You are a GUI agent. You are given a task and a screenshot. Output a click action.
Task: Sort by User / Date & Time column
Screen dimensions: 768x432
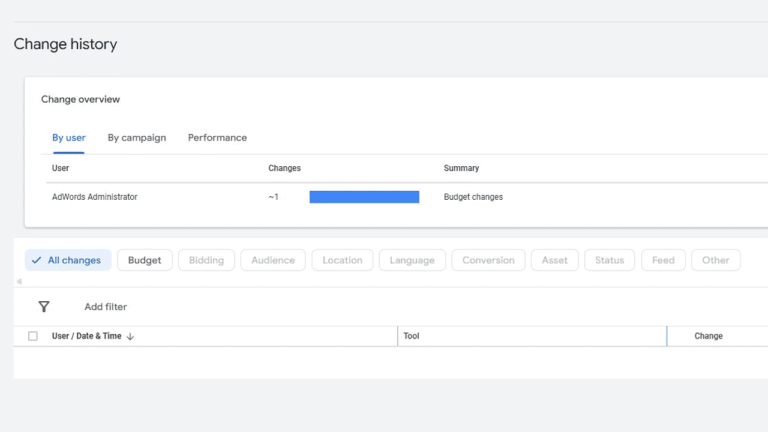(x=87, y=336)
